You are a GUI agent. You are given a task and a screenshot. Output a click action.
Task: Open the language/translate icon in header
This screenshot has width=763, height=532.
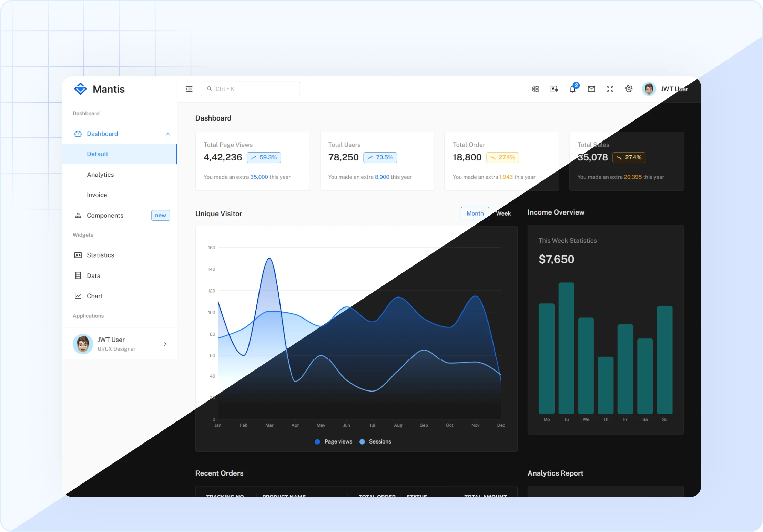[x=554, y=89]
